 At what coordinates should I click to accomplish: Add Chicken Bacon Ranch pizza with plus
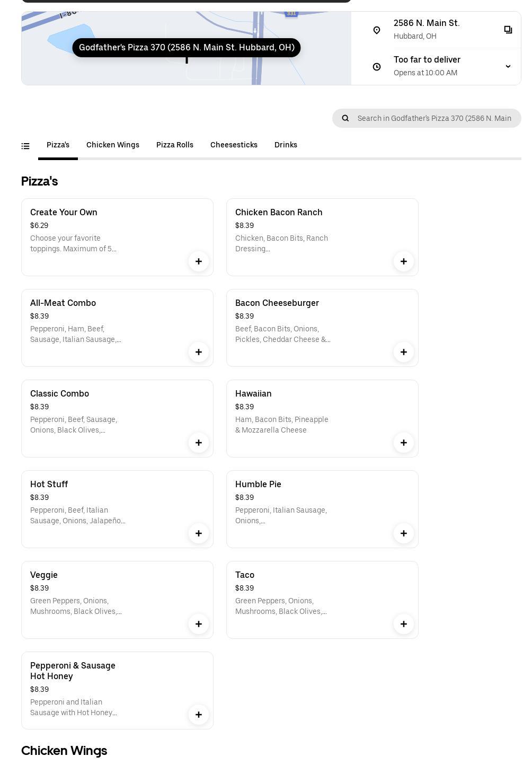(404, 261)
